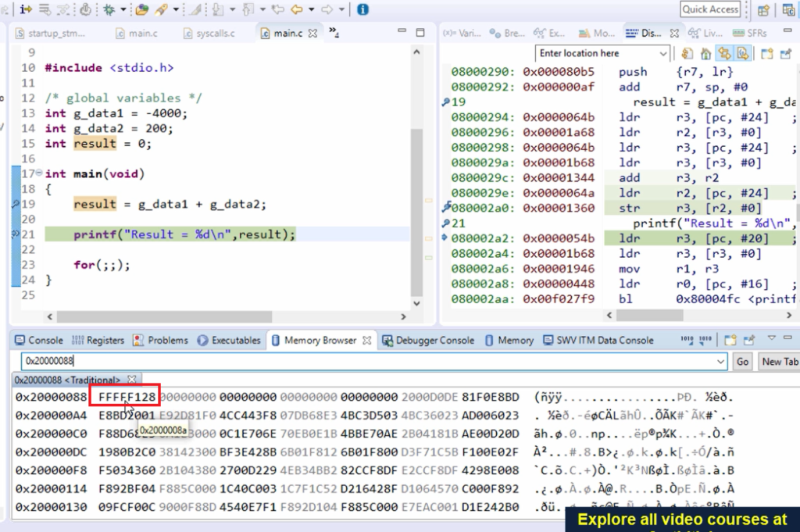
Task: Open the SWV ITM Data Console tab
Action: [598, 341]
